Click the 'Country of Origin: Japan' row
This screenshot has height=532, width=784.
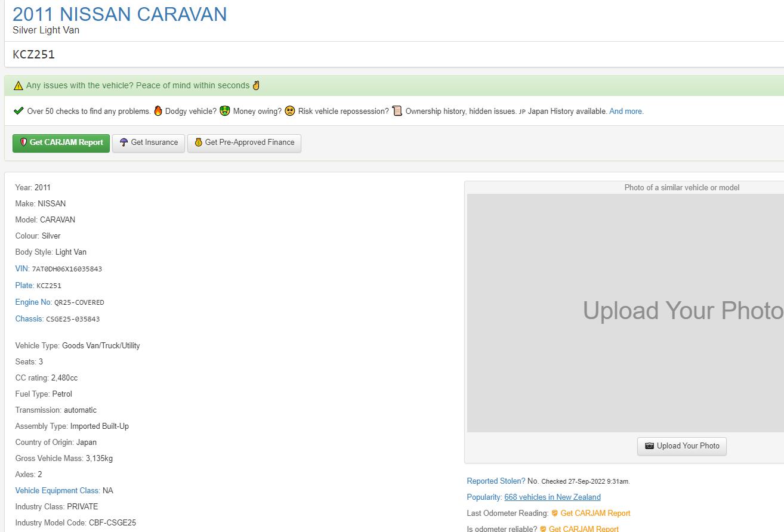click(x=56, y=443)
